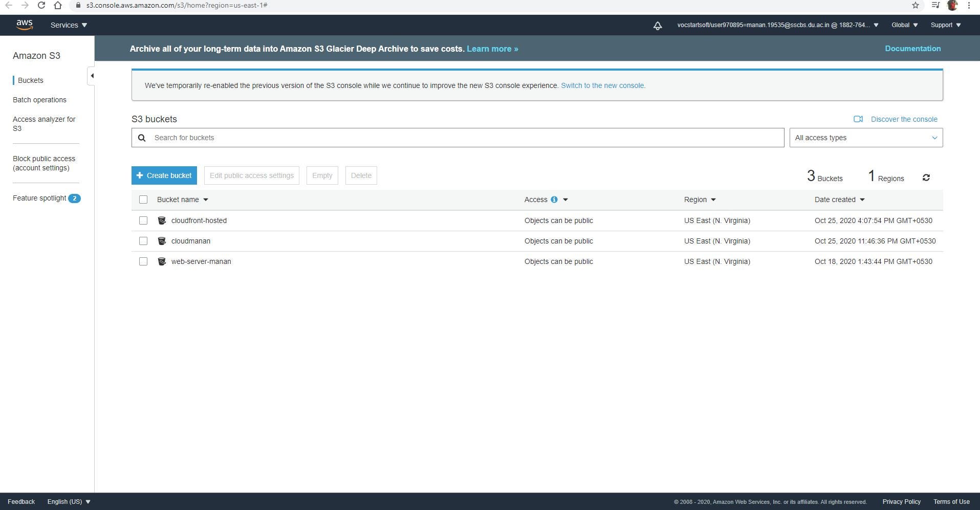Expand the Support menu
Screen dimensions: 980x510
click(946, 25)
